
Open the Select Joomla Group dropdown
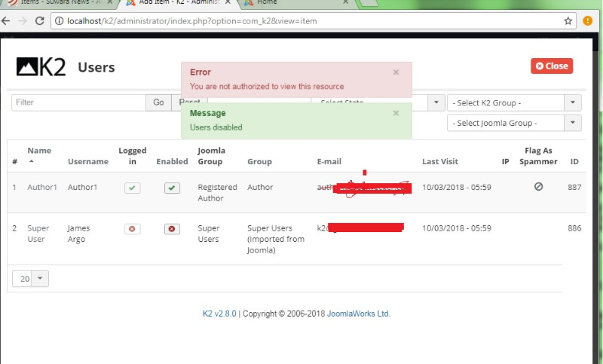pos(514,123)
